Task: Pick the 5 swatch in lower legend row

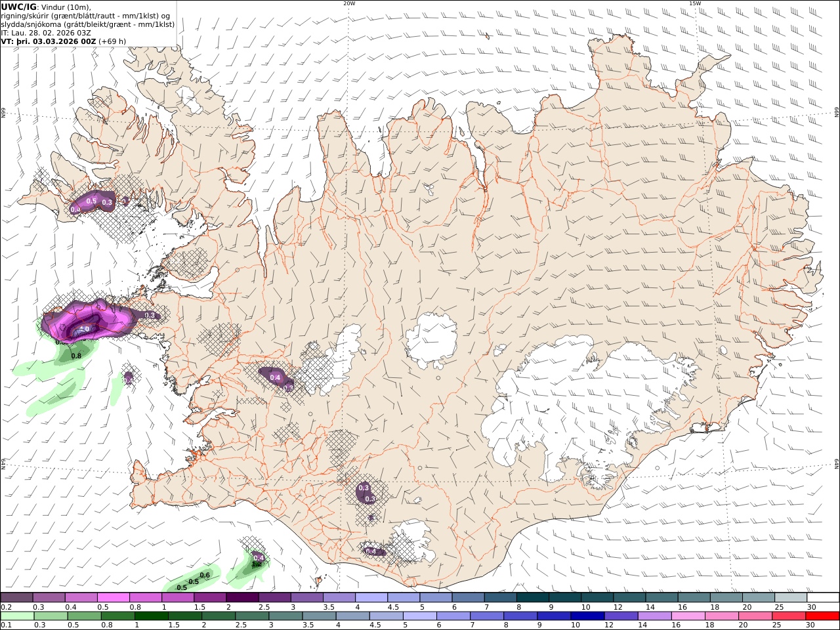Action: pyautogui.click(x=419, y=616)
